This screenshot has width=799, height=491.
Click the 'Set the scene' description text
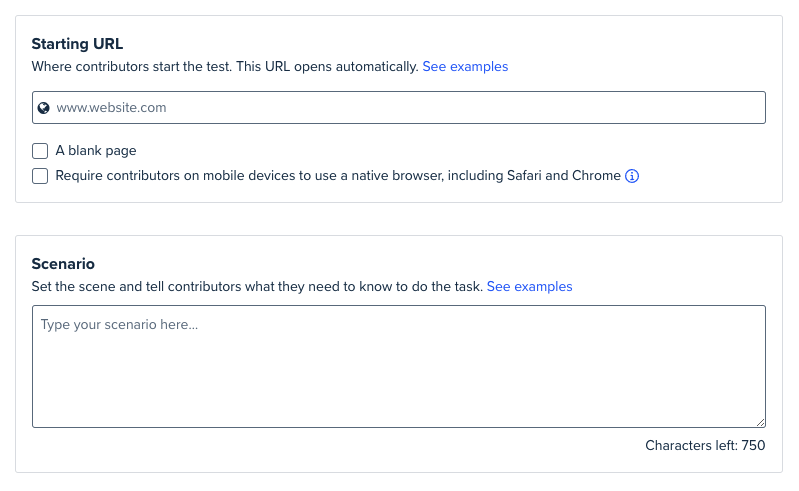coord(257,287)
